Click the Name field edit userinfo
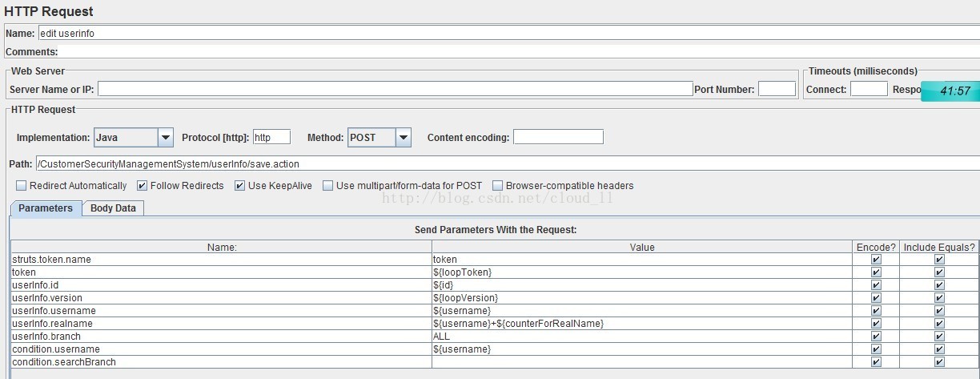This screenshot has height=379, width=980. point(508,34)
